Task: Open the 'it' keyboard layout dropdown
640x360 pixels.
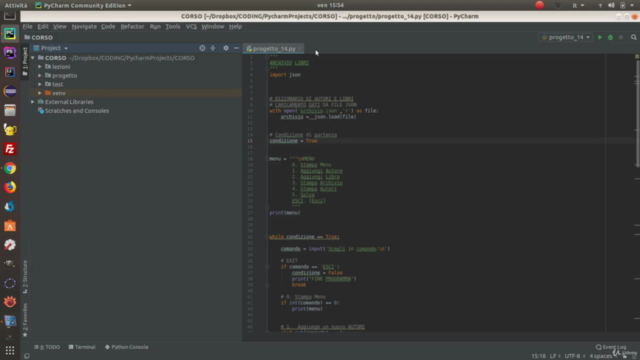Action: [x=578, y=5]
